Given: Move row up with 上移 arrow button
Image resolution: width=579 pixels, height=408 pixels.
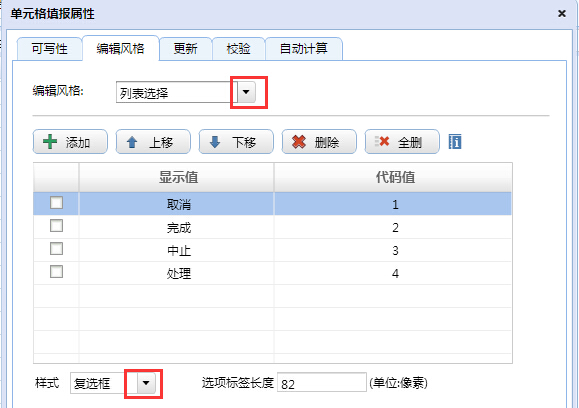Looking at the screenshot, I should click(153, 142).
